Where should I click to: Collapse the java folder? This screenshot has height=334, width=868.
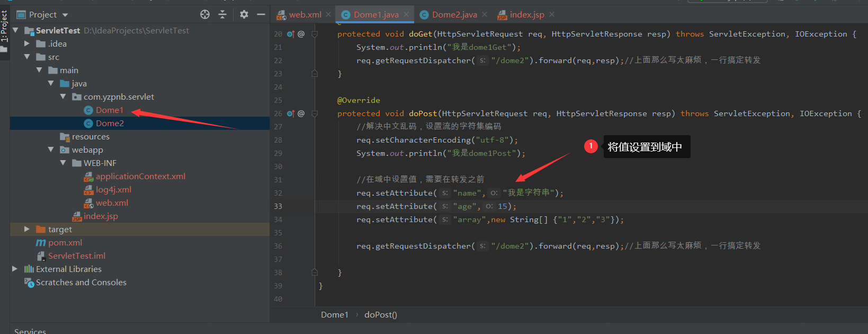tap(51, 83)
